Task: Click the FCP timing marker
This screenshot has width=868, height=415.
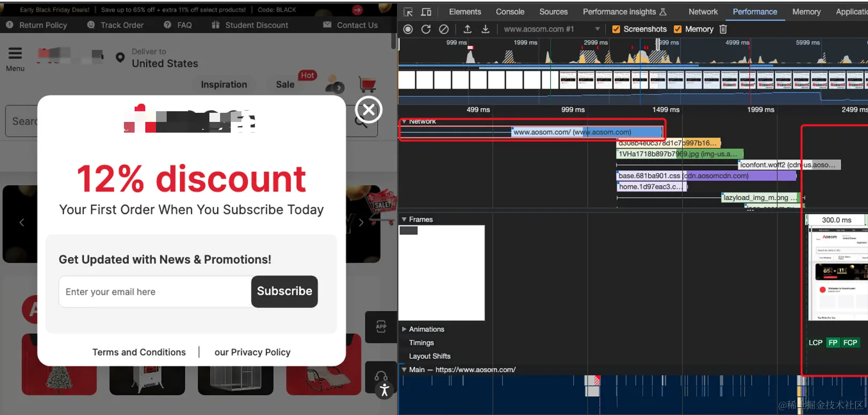Action: point(850,343)
